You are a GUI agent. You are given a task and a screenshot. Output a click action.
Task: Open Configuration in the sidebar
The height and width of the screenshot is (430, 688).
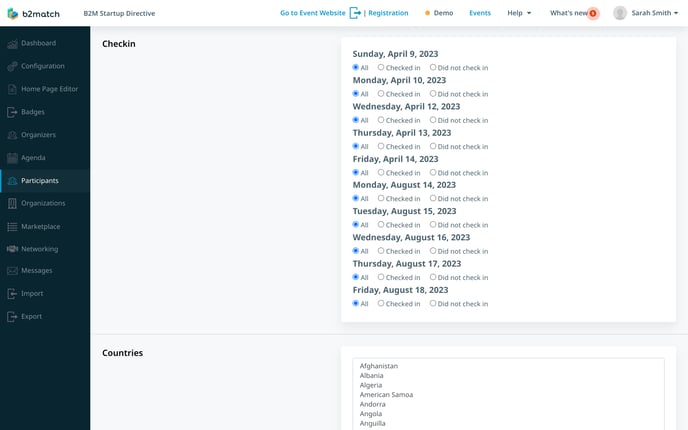point(43,66)
